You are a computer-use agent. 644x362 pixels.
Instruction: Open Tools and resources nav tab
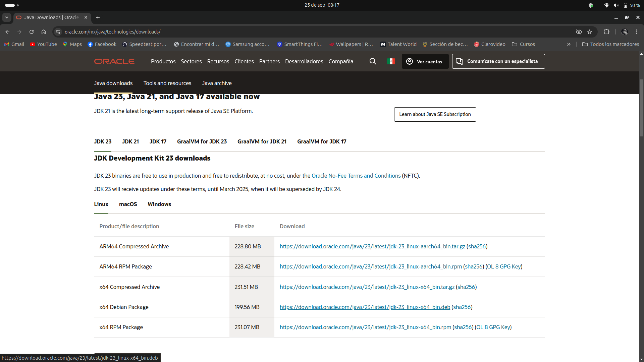point(167,83)
